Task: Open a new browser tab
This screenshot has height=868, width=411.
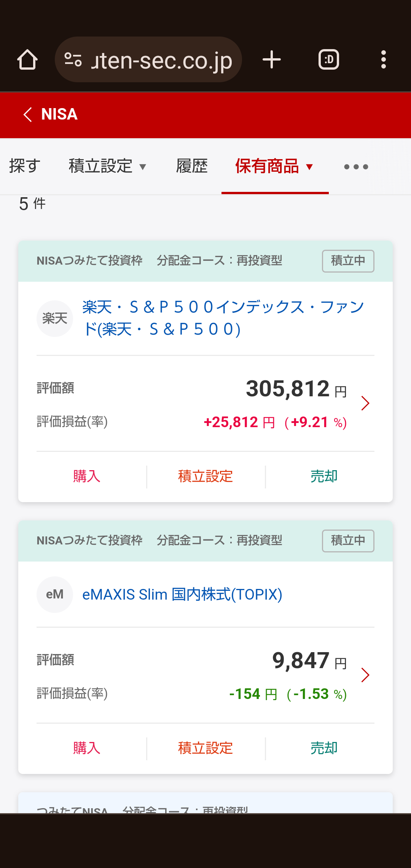Action: [x=272, y=60]
